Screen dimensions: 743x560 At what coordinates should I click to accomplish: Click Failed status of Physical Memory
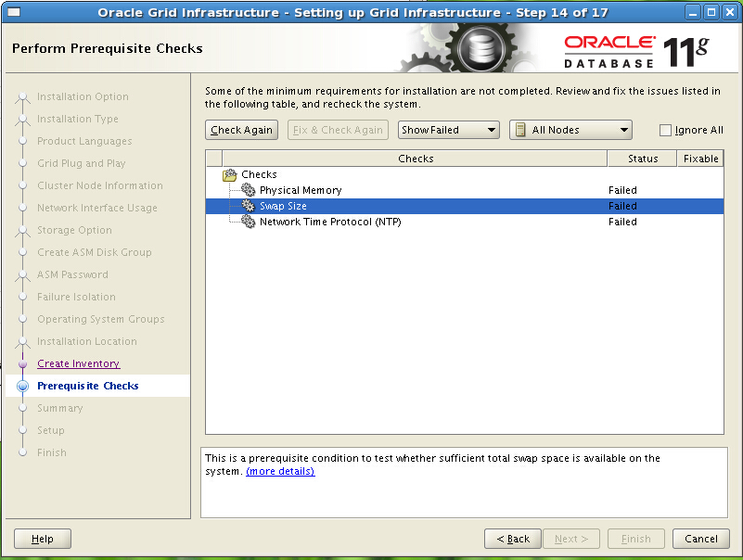[x=622, y=190]
